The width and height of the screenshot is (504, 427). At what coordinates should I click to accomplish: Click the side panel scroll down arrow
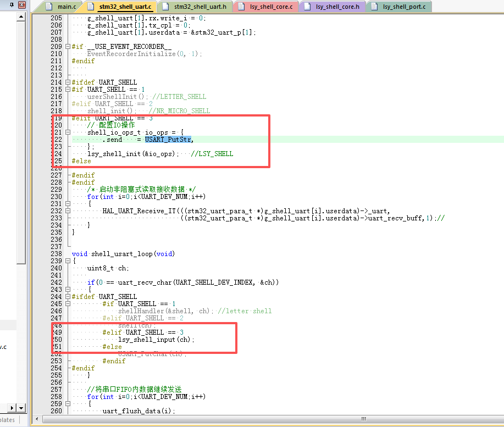click(x=21, y=408)
